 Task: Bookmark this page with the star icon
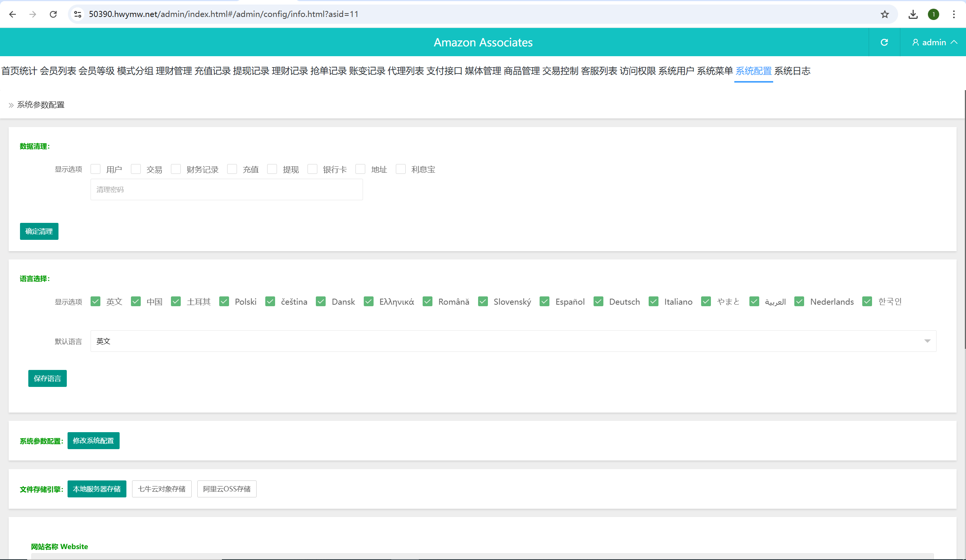pyautogui.click(x=884, y=14)
